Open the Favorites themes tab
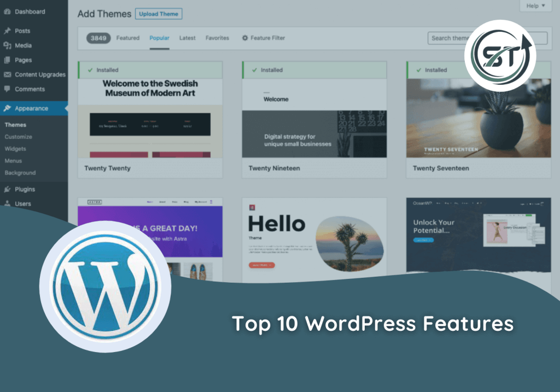 [217, 38]
